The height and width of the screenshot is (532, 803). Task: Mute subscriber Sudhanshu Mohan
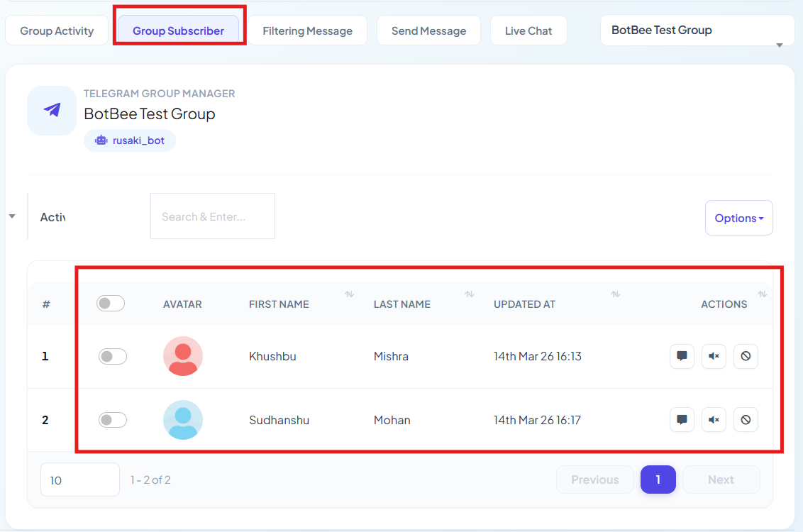pyautogui.click(x=714, y=420)
